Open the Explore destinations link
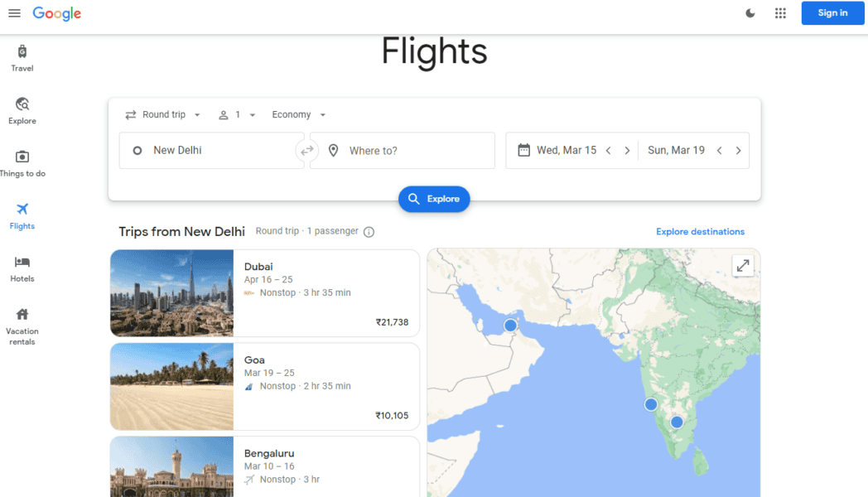Screen dimensions: 868x497 (700, 232)
